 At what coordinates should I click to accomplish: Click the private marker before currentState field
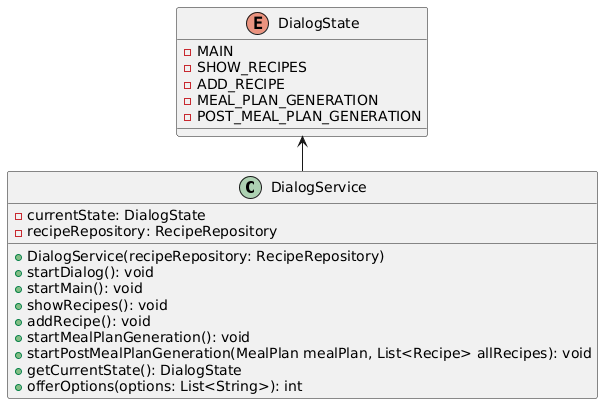tap(19, 215)
